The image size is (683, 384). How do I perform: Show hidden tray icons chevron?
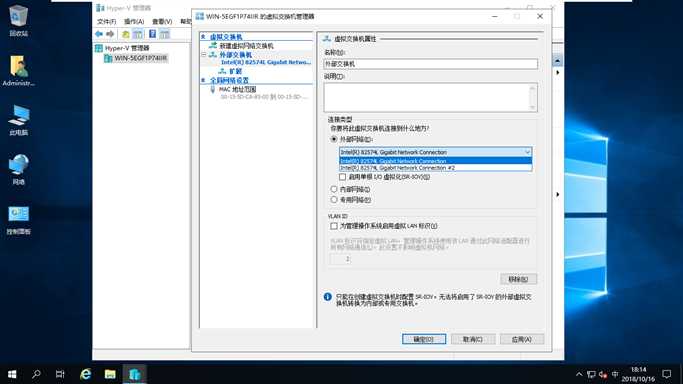click(x=579, y=374)
